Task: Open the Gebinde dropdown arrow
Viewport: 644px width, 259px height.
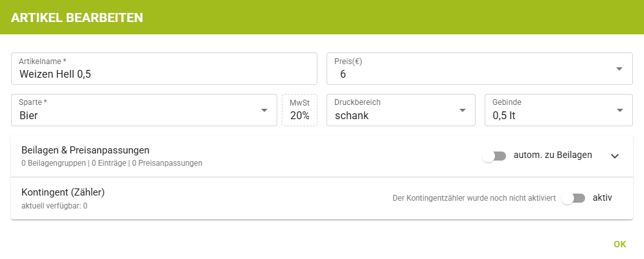Action: pyautogui.click(x=619, y=110)
